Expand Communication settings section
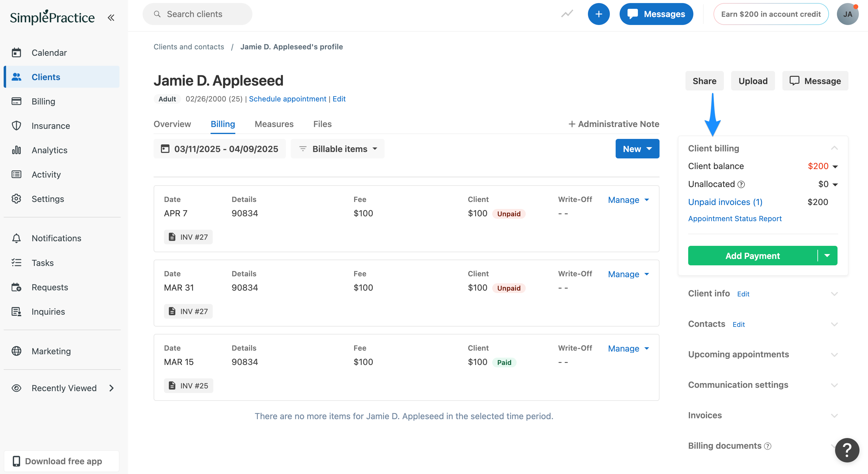 pos(834,385)
